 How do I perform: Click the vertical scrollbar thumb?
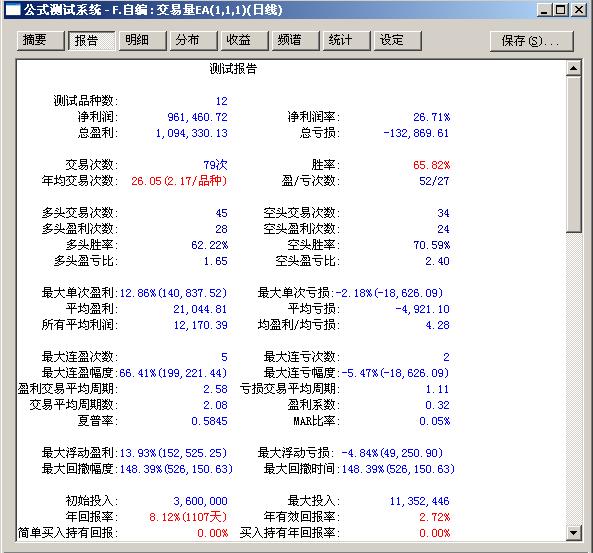573,154
